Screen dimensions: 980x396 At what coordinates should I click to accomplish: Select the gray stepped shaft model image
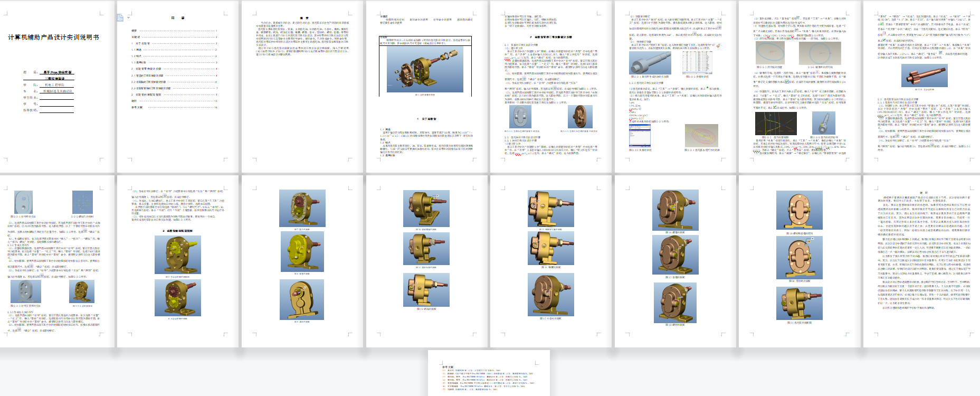coord(650,63)
